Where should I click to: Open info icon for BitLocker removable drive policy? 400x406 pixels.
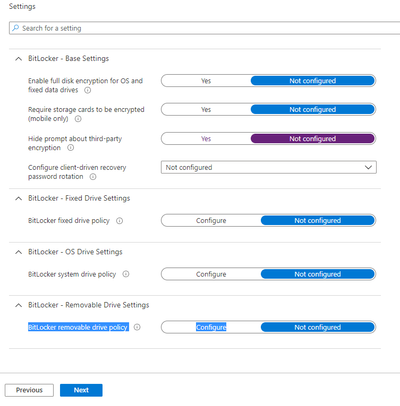pyautogui.click(x=137, y=327)
